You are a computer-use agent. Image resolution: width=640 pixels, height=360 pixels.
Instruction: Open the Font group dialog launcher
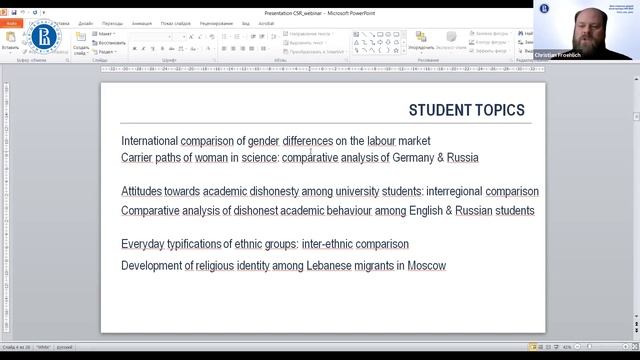coord(214,60)
